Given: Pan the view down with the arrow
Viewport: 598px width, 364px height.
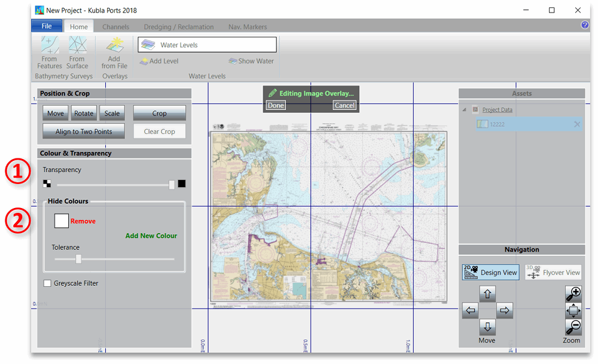Looking at the screenshot, I should 487,327.
